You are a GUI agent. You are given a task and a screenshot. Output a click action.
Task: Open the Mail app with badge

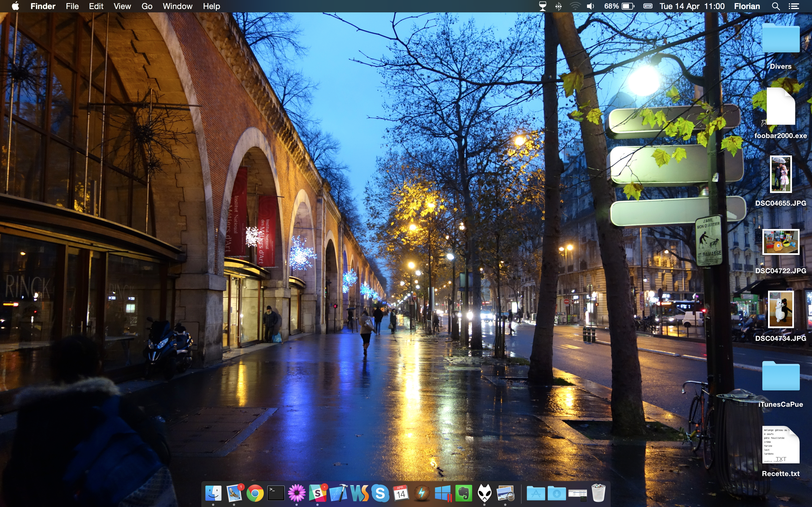(234, 493)
